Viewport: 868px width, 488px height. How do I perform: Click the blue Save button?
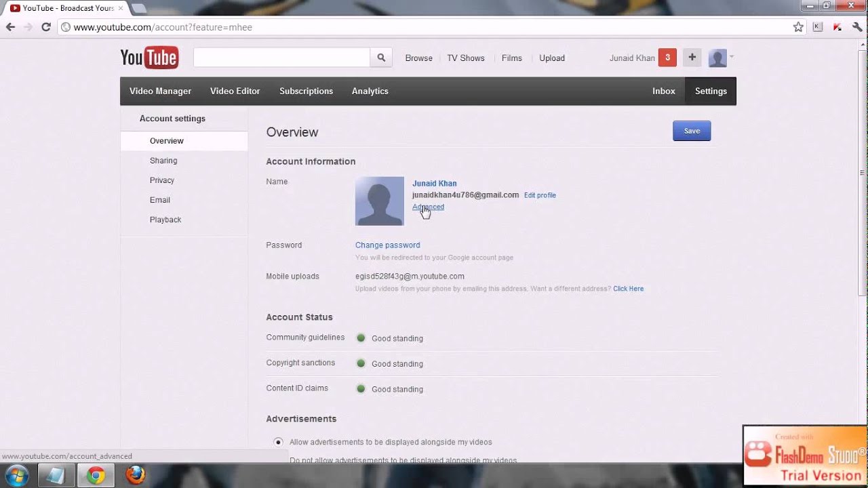692,131
